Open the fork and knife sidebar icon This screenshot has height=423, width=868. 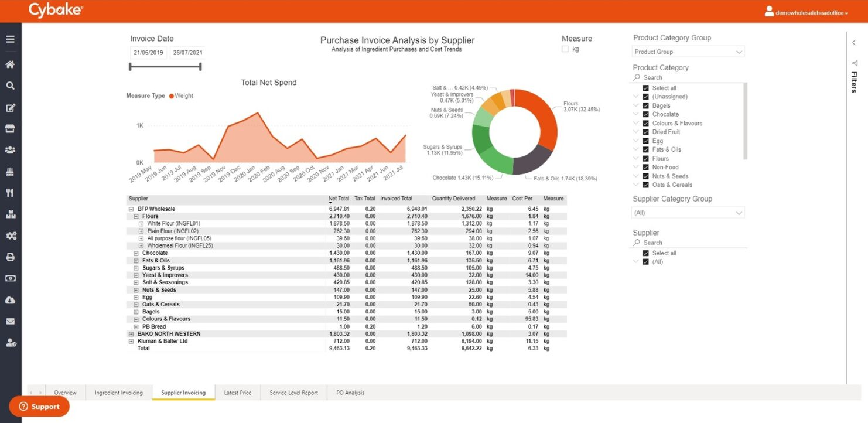10,193
